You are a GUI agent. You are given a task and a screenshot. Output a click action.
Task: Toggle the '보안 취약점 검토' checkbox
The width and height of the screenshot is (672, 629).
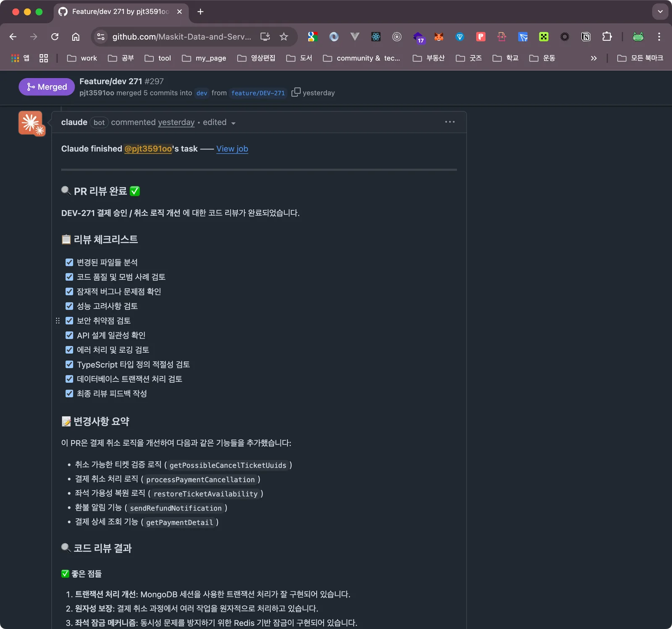coord(69,321)
